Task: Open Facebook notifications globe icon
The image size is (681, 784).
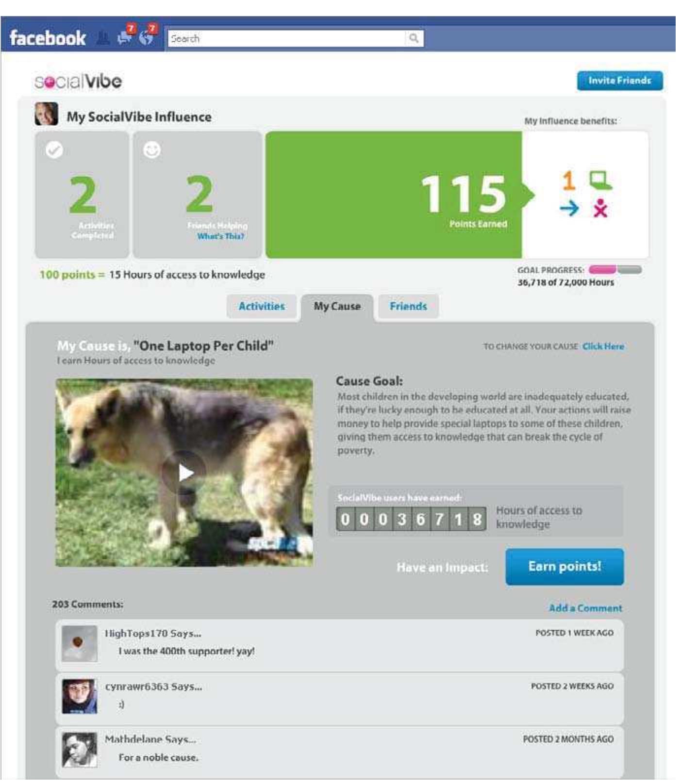Action: point(148,35)
